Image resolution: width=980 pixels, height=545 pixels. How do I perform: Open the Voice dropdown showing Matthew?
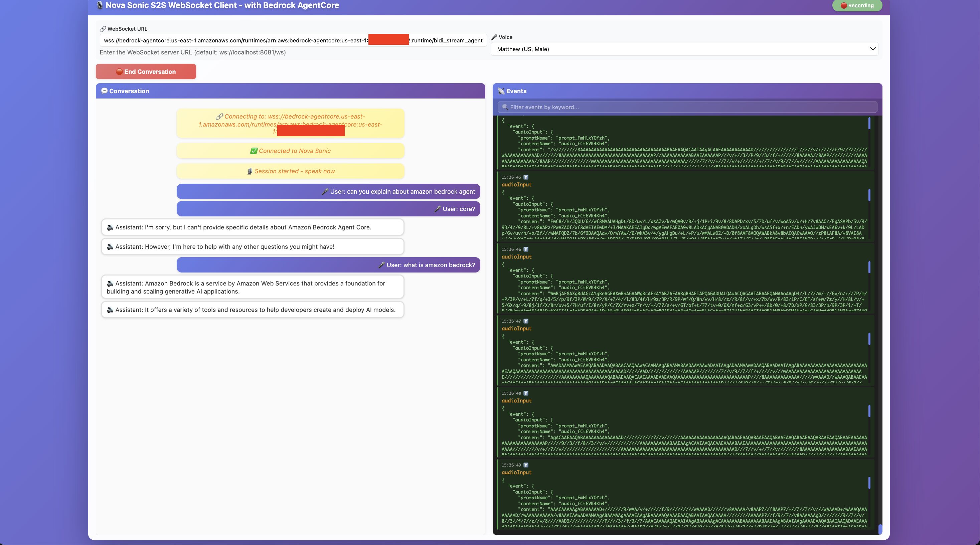684,49
